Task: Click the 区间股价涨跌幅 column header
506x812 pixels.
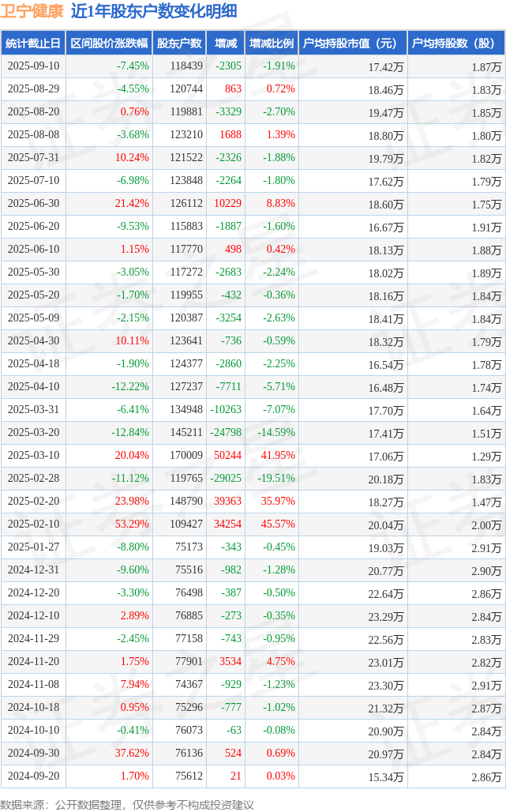Action: pyautogui.click(x=108, y=43)
